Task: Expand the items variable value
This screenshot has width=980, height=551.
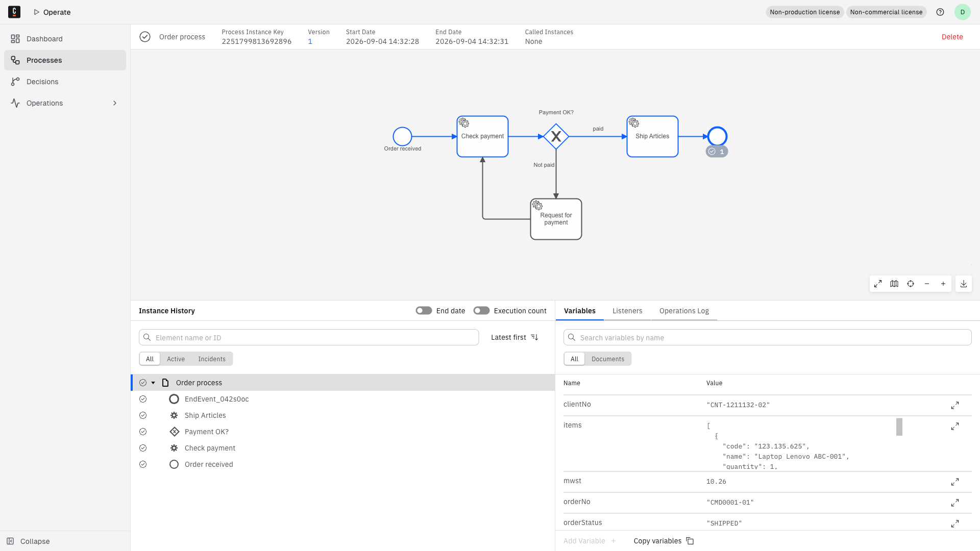Action: pyautogui.click(x=955, y=426)
